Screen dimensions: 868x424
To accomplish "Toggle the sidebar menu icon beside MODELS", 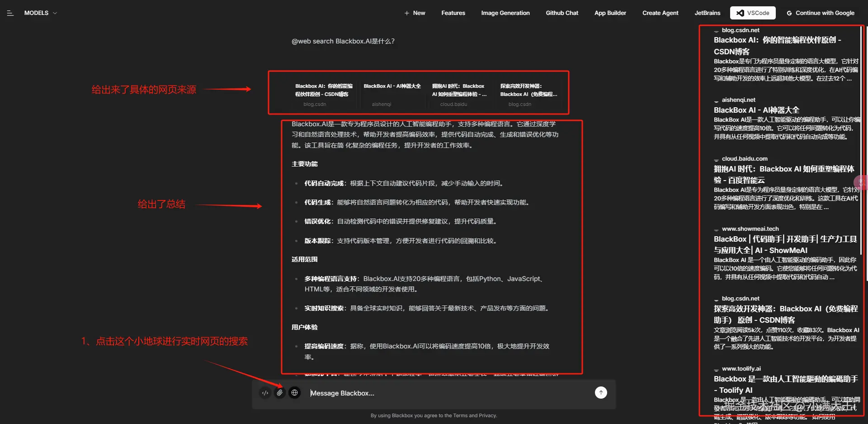I will tap(10, 13).
